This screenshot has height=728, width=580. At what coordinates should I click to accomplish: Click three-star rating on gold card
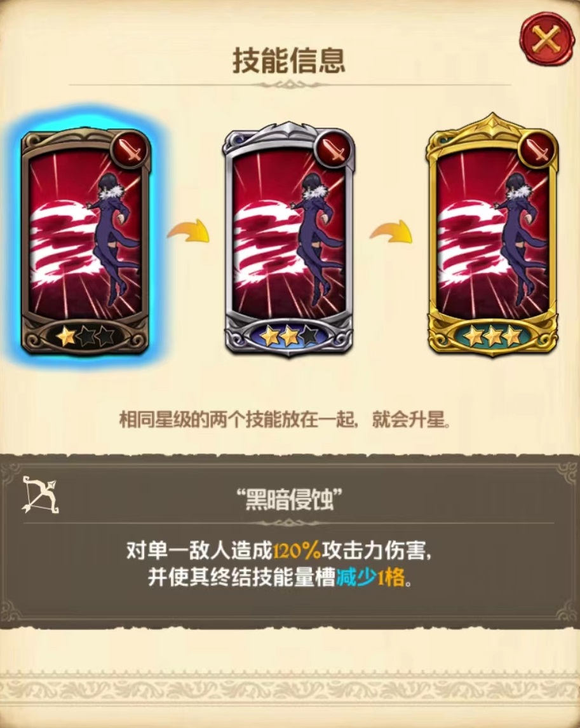point(491,335)
